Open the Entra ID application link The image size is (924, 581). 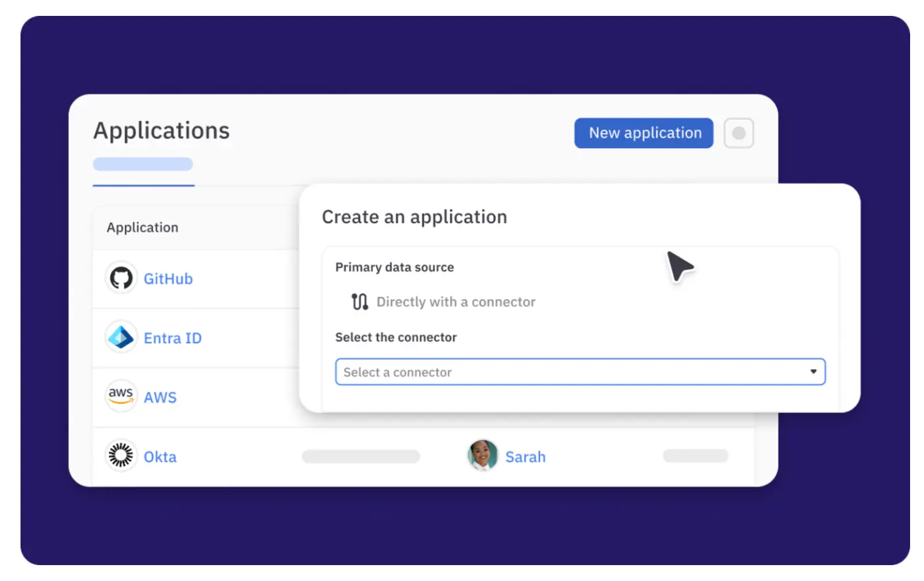[x=172, y=338]
